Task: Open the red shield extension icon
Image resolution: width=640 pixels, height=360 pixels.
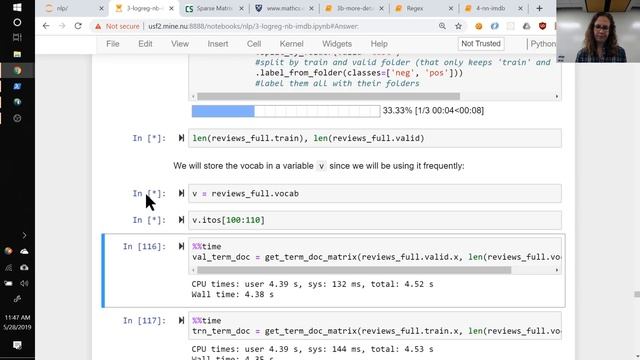Action: pos(542,26)
